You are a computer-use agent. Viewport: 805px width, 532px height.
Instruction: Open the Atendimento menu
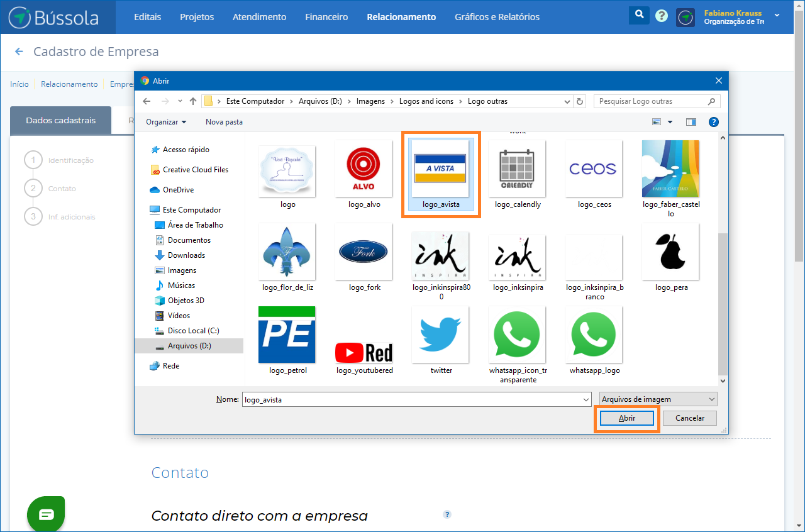[x=259, y=17]
